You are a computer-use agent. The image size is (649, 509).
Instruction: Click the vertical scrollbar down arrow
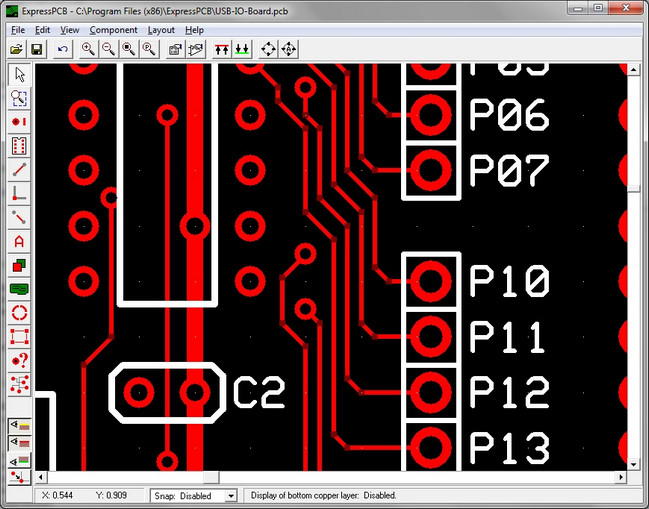tap(634, 463)
